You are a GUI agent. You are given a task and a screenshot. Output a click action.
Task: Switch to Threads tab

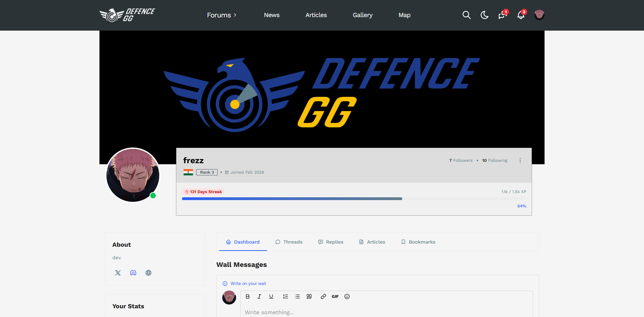pyautogui.click(x=289, y=242)
